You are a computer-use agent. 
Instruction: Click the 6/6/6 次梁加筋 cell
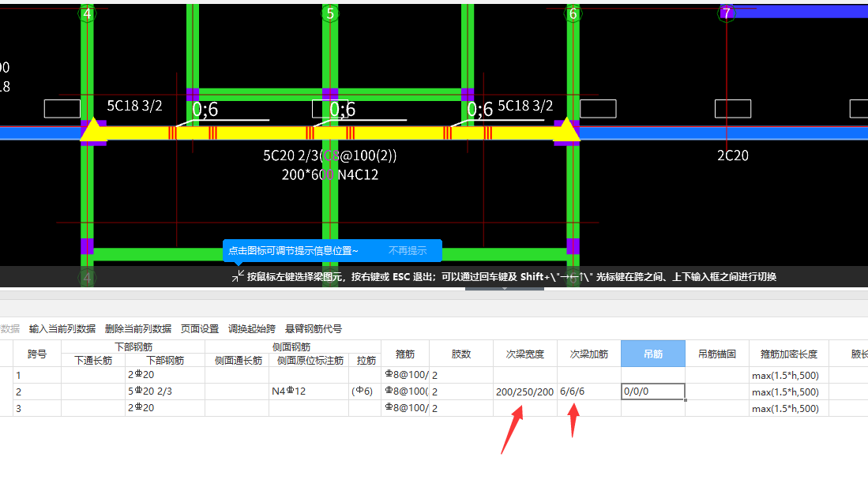(589, 391)
